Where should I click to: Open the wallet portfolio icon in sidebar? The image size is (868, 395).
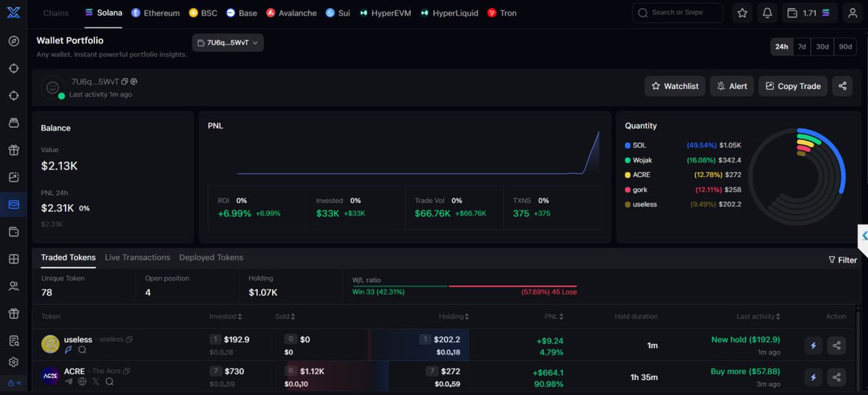[x=13, y=205]
